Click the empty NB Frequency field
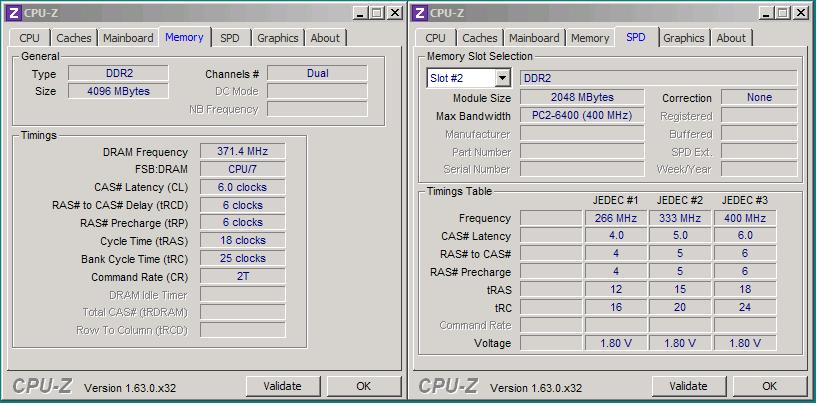Screen dimensions: 818x405 coord(317,109)
